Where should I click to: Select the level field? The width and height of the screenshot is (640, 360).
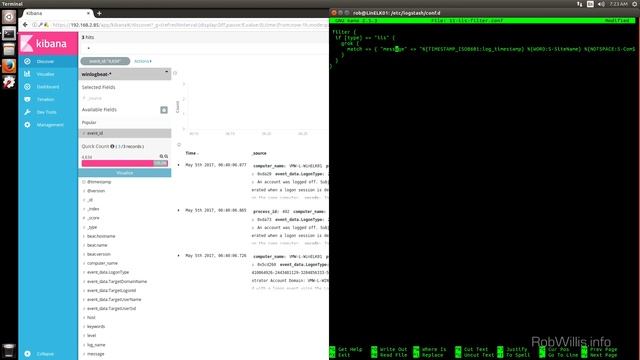(x=91, y=336)
